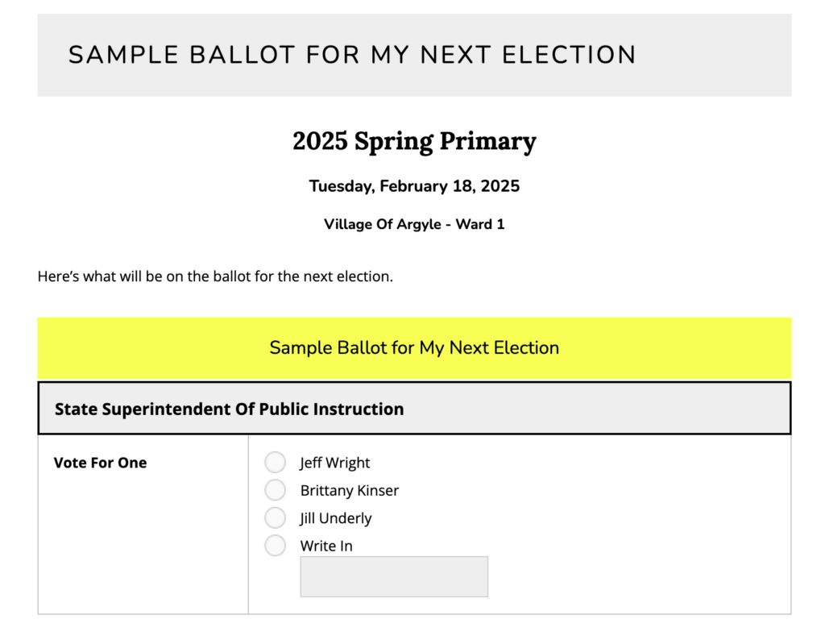
Task: Enable the Write In radio button
Action: pos(276,546)
